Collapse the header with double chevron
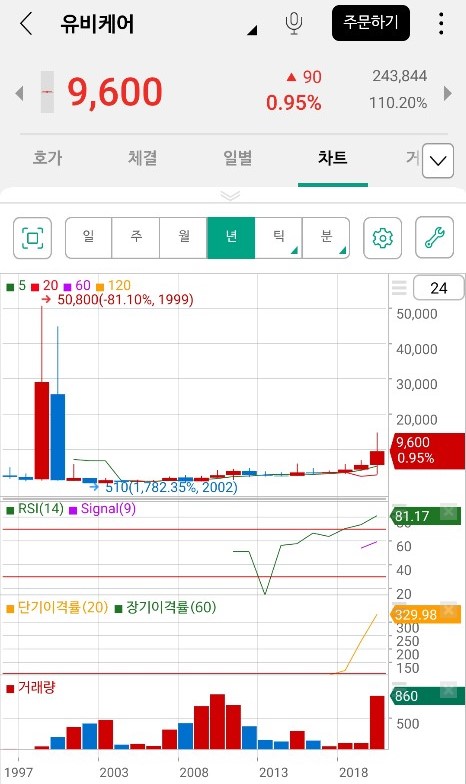466x784 pixels. click(230, 196)
